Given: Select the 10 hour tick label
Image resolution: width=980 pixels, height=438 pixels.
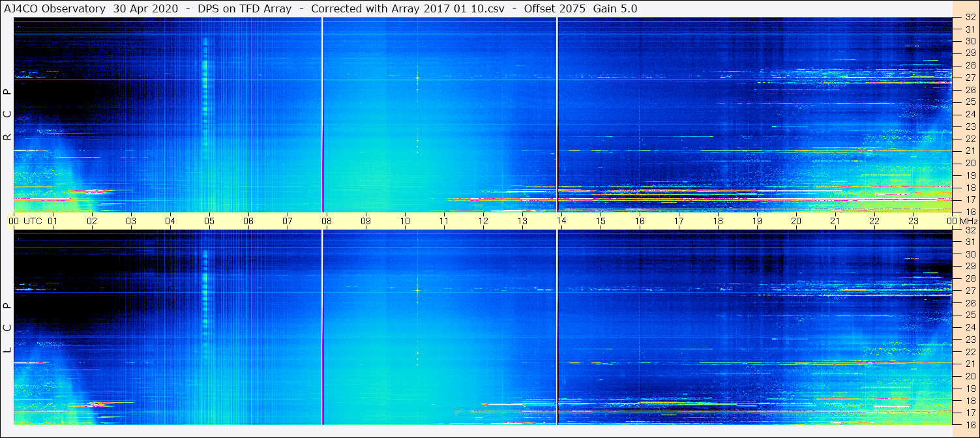Looking at the screenshot, I should (405, 222).
